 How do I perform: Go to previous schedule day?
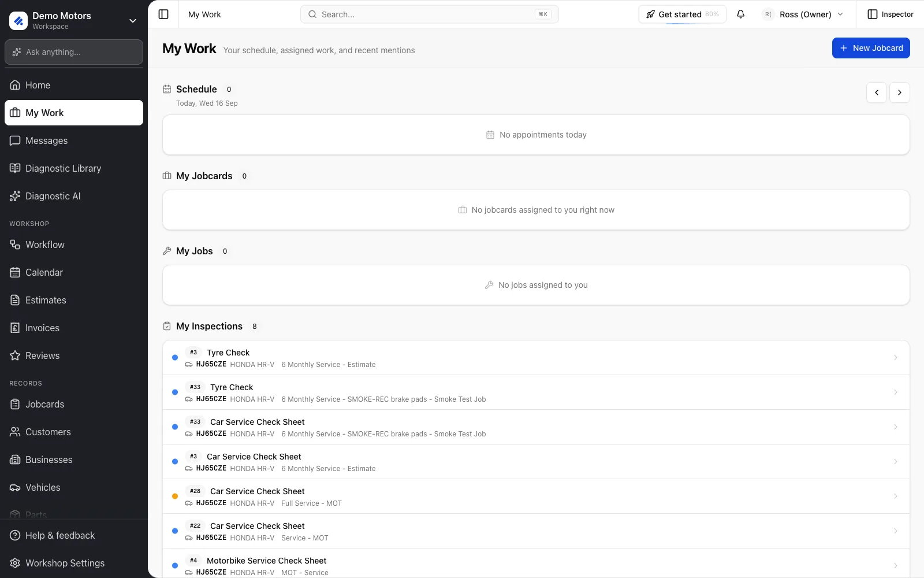point(877,92)
